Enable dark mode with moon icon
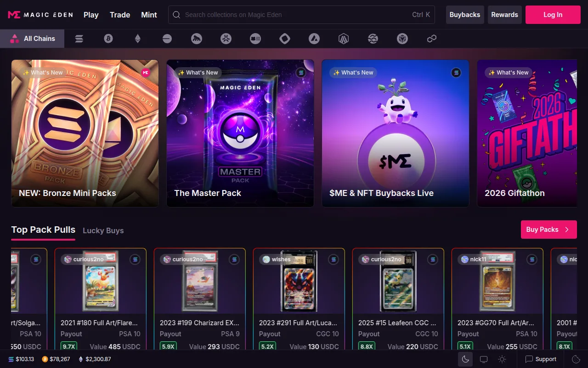The image size is (588, 368). click(x=465, y=359)
